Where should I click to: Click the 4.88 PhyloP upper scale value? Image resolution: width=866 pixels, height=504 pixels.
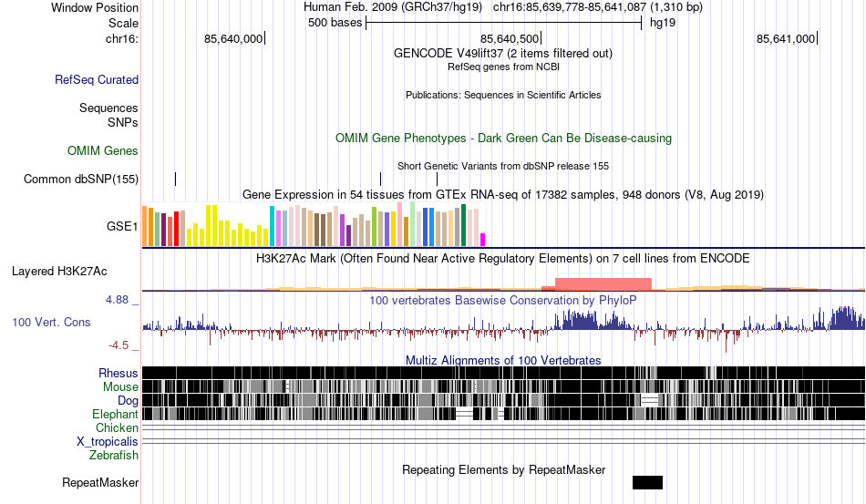click(117, 300)
